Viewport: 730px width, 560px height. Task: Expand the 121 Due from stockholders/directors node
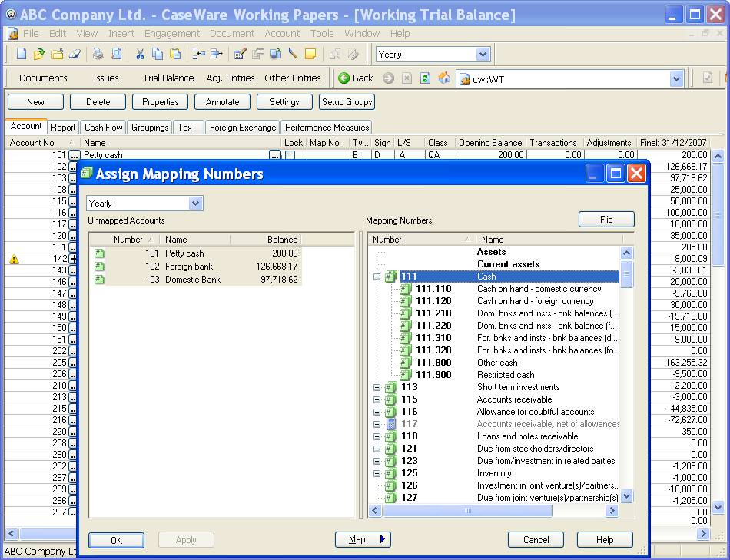click(377, 449)
